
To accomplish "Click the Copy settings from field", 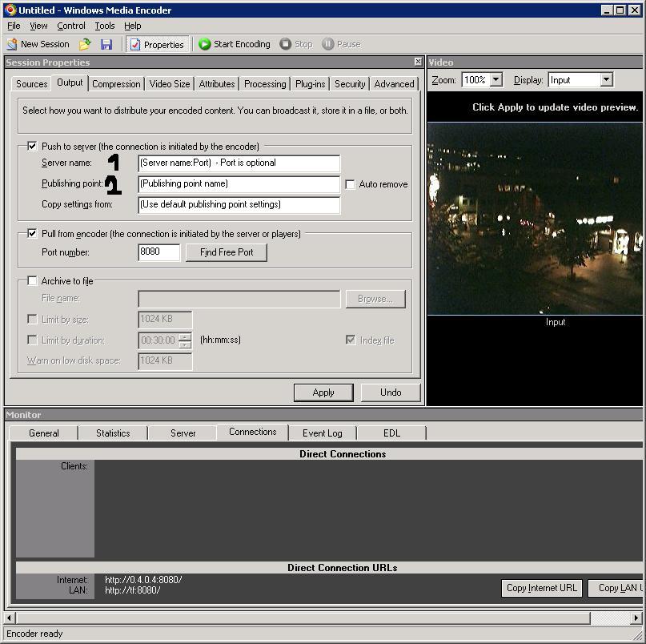I will 239,205.
